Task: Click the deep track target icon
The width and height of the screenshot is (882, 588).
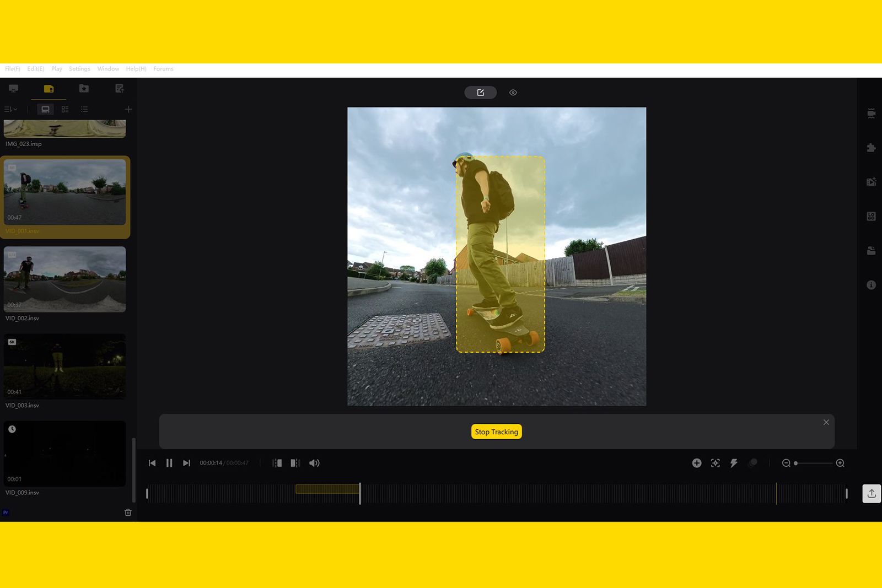Action: tap(715, 463)
